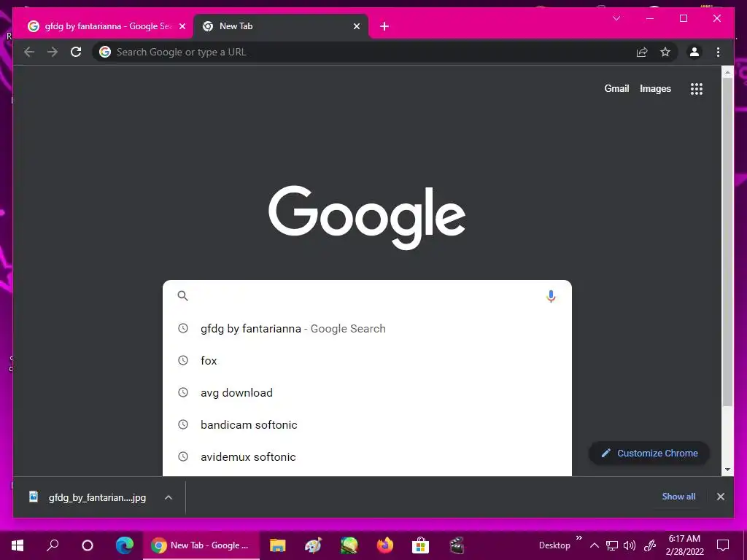
Task: Open Google Images link
Action: tap(655, 88)
